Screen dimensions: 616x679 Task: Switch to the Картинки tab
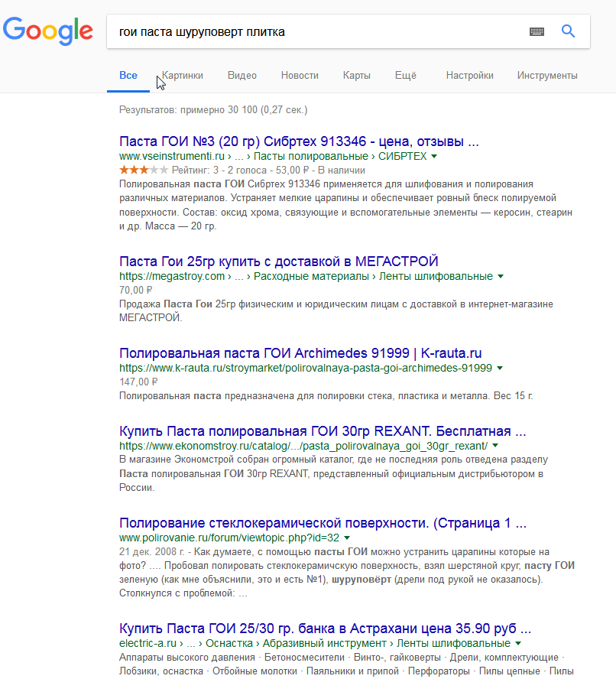point(183,76)
